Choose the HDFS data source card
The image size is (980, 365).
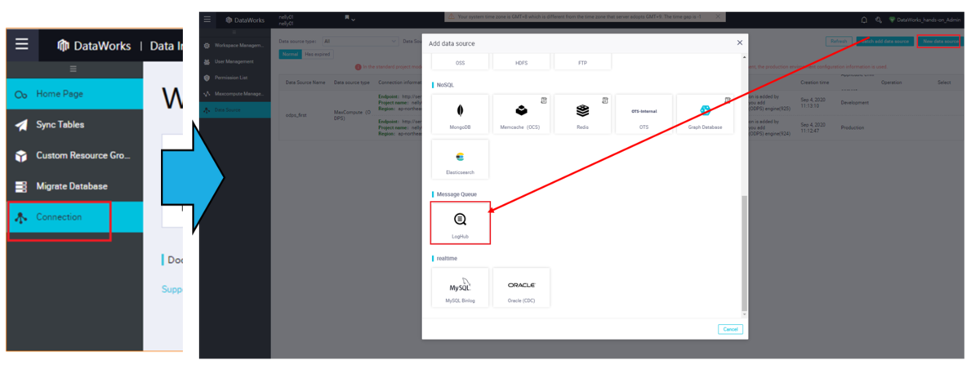[521, 61]
